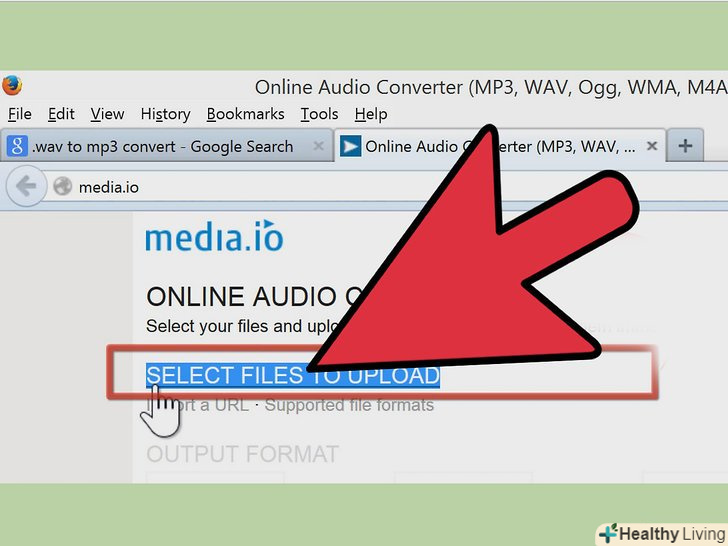
Task: Click the Firefox logo icon in title bar
Action: point(12,85)
